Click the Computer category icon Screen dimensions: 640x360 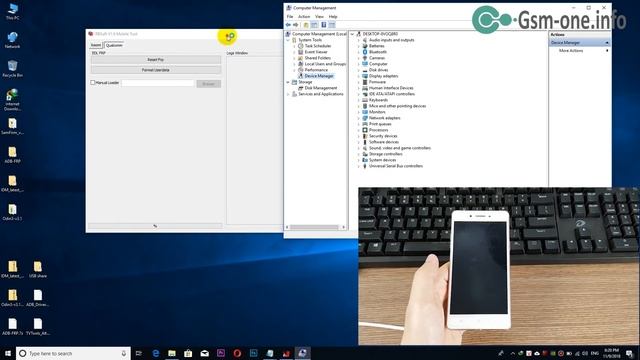pyautogui.click(x=365, y=64)
